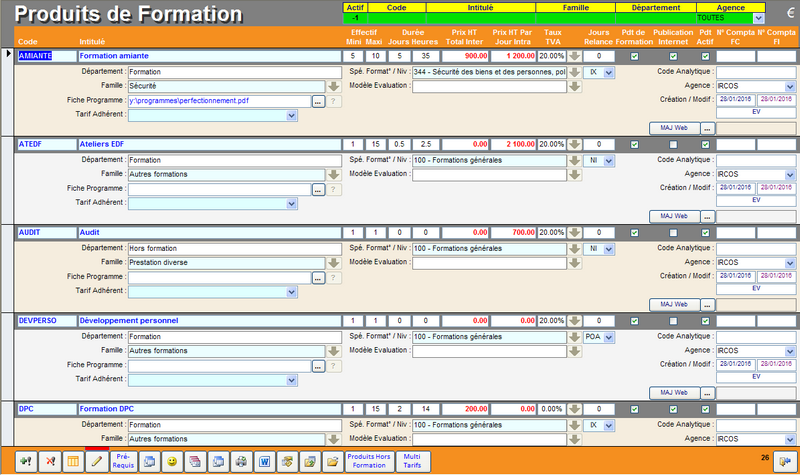Toggle Pdt Actif checkbox for AUDIT row
800x475 pixels.
coord(706,233)
